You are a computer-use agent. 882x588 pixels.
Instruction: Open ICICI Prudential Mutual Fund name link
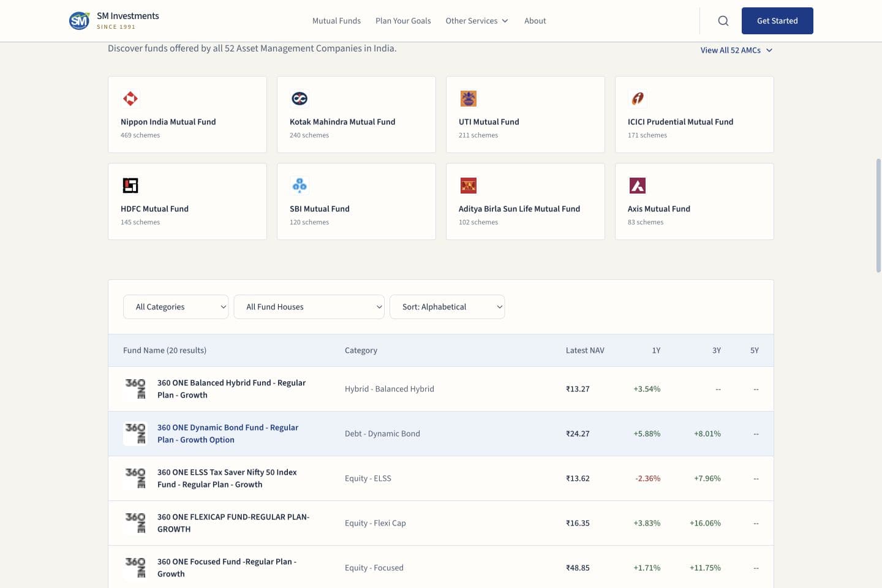point(680,122)
